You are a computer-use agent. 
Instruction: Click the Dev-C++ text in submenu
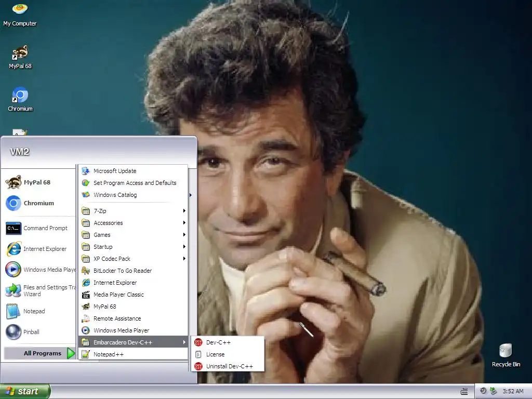click(218, 342)
